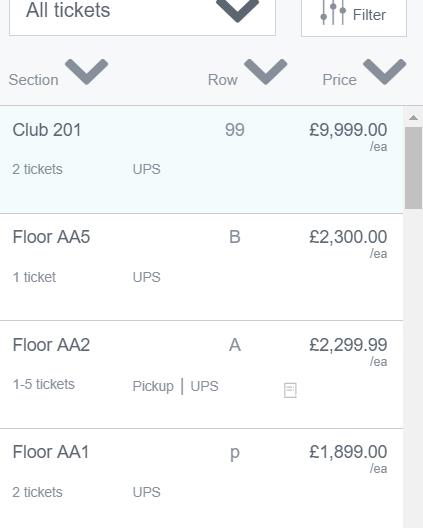Image resolution: width=423 pixels, height=528 pixels.
Task: Select the Floor AA1 row p listing
Action: 201,478
